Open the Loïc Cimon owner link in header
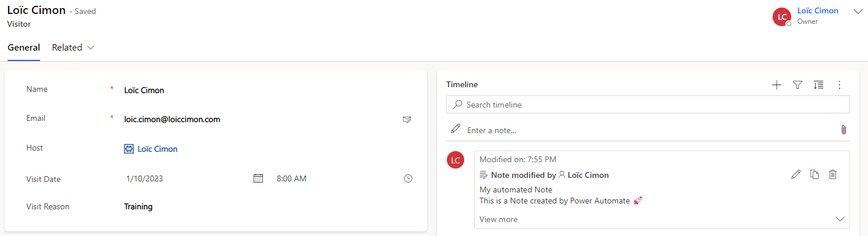 [x=818, y=10]
